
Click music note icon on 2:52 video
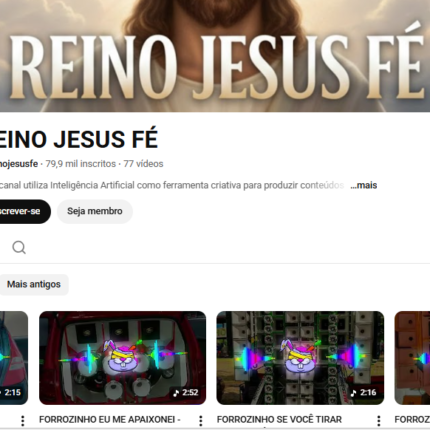[x=176, y=393]
